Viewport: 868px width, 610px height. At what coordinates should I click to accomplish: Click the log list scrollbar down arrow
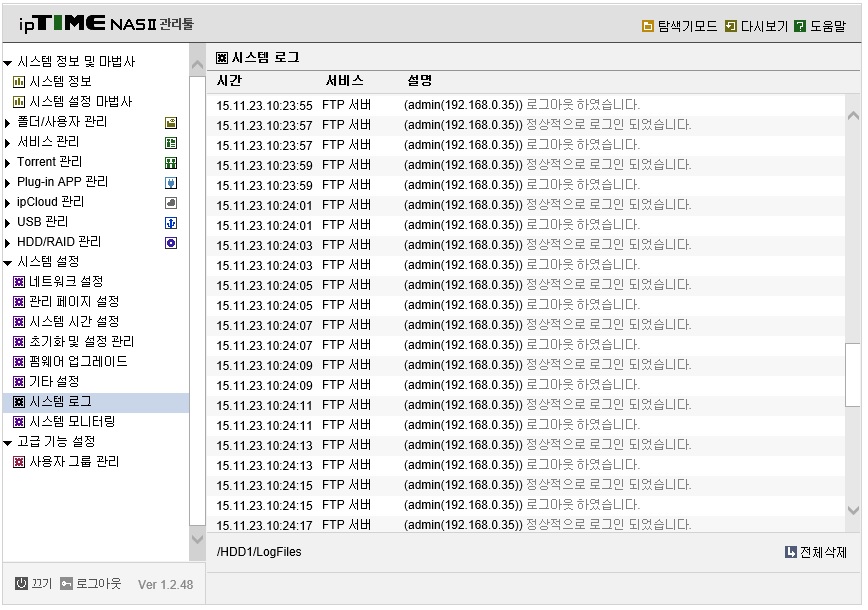point(853,510)
